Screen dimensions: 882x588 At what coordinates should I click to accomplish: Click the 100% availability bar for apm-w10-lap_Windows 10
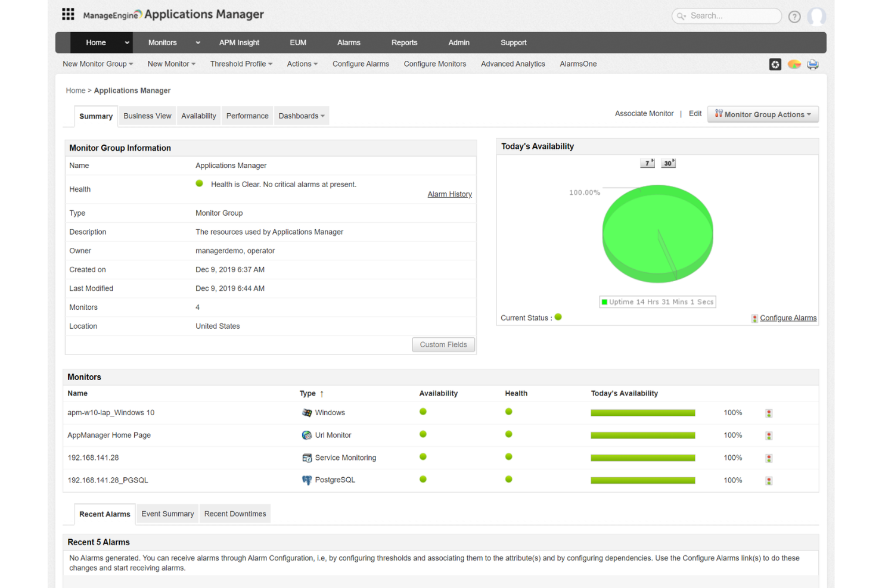pos(642,412)
